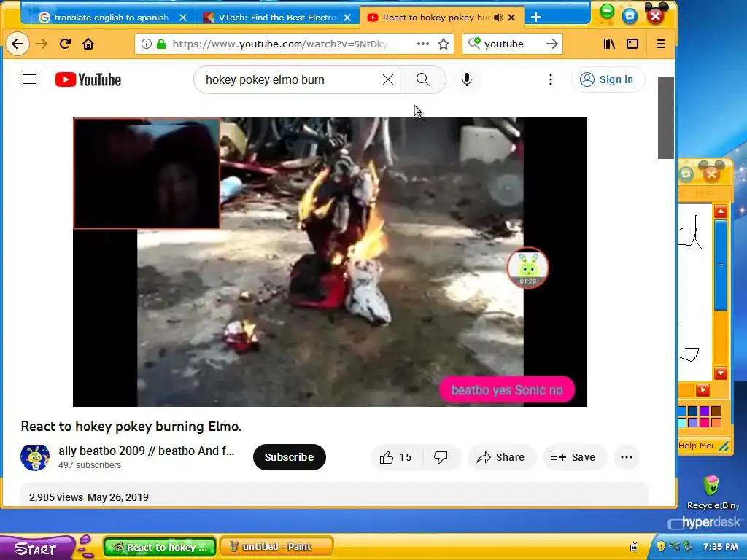The image size is (747, 560).
Task: Open more actions ellipsis beside Save
Action: [x=627, y=457]
